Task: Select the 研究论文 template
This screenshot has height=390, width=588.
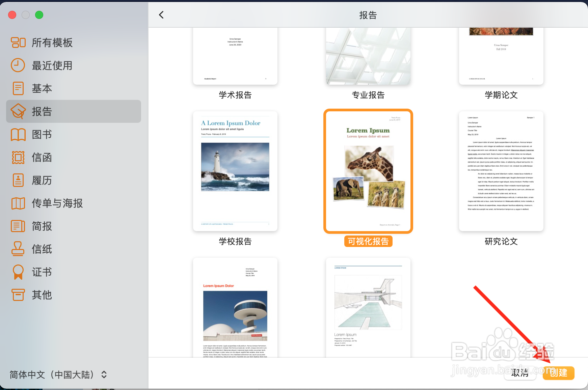Action: coord(501,170)
